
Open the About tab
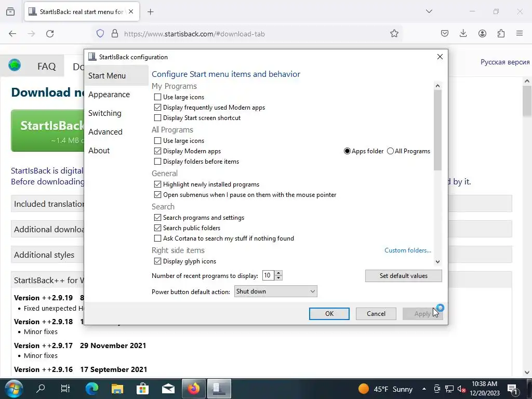point(99,150)
